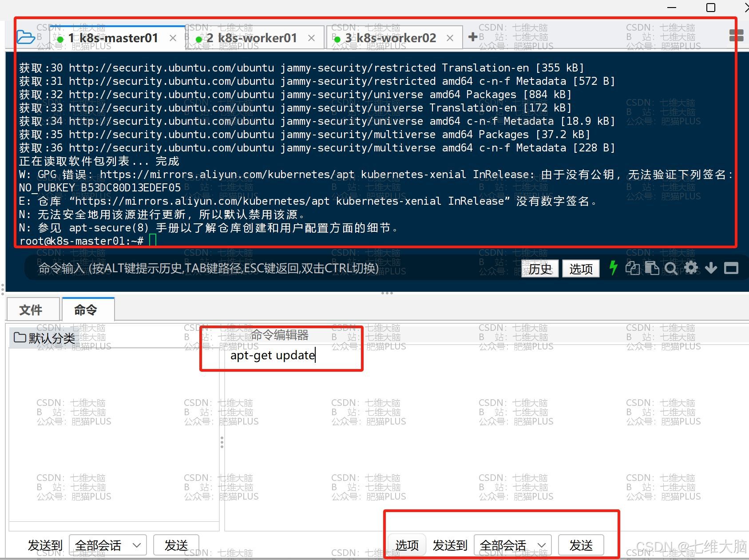
Task: Click the terminal prompt root@k8s-master01:~#
Action: point(81,241)
